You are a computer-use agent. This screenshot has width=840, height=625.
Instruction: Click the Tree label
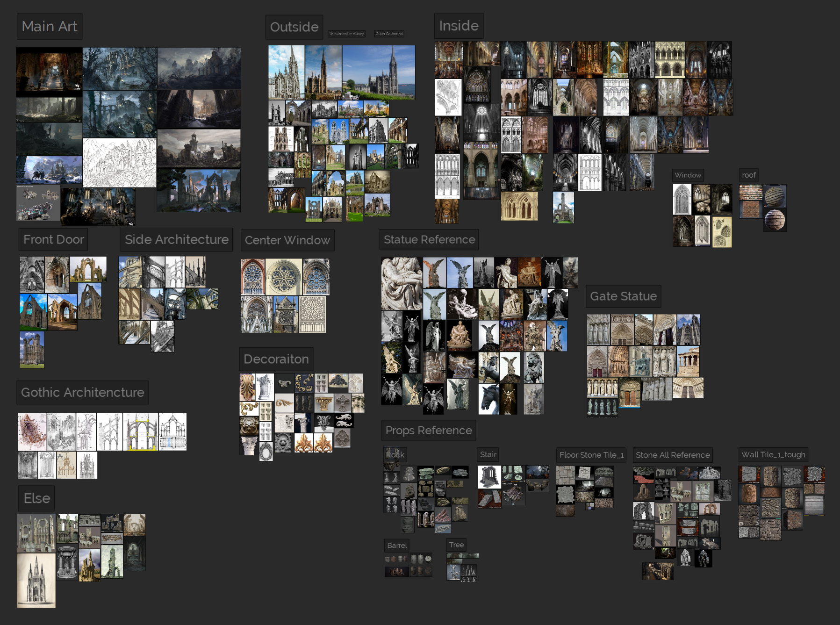coord(457,545)
